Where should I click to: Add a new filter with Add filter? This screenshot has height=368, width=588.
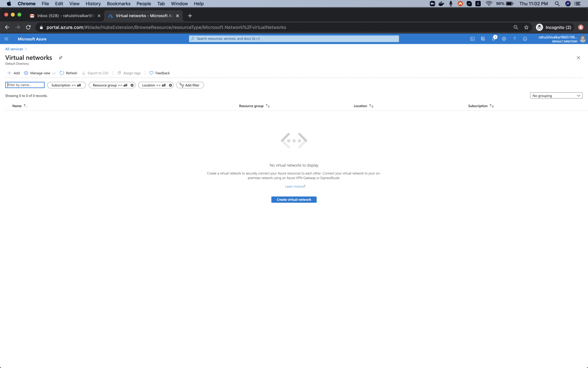click(190, 85)
